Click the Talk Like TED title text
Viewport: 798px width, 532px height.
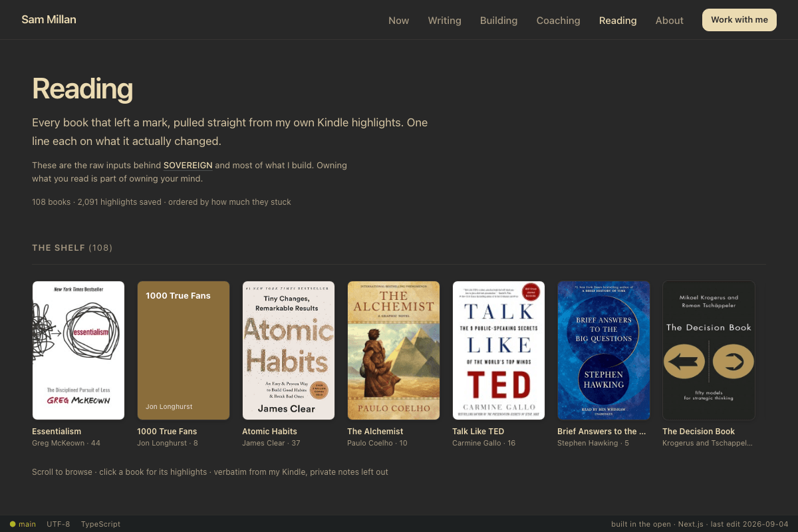coord(478,432)
